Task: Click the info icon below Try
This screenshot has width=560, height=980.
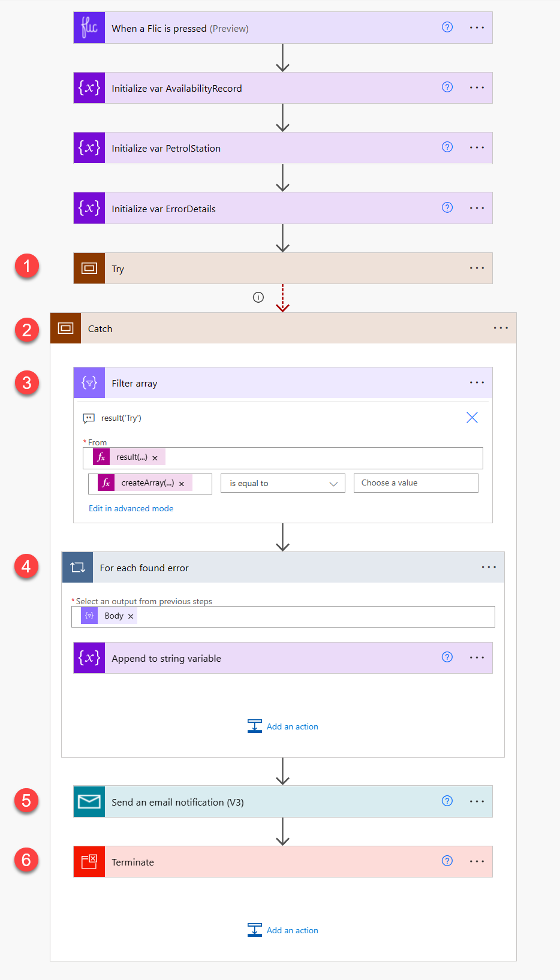Action: [x=258, y=297]
